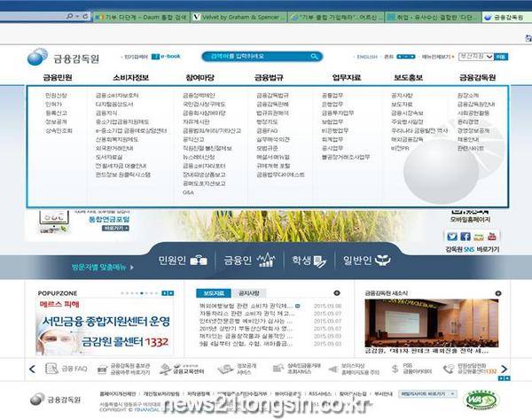Click the footer 금융감독원 logo

[55, 400]
